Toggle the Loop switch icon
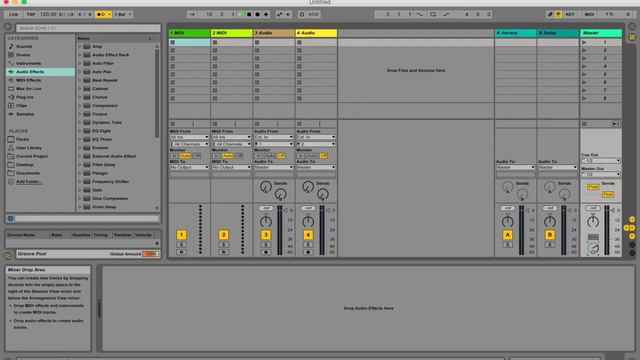 click(x=433, y=14)
